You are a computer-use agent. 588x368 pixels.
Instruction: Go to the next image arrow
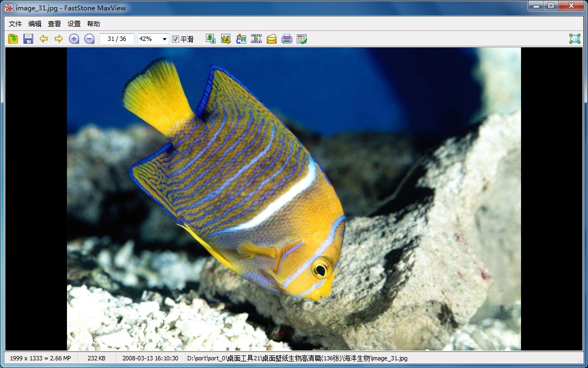[x=59, y=39]
